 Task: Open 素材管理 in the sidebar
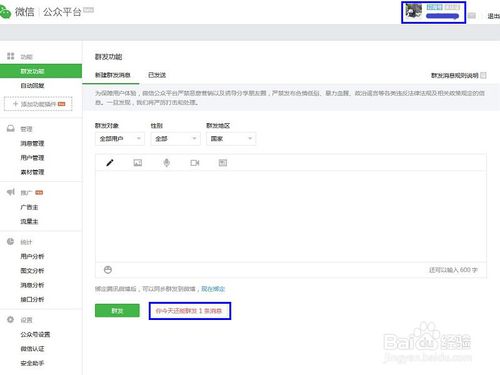coord(32,172)
